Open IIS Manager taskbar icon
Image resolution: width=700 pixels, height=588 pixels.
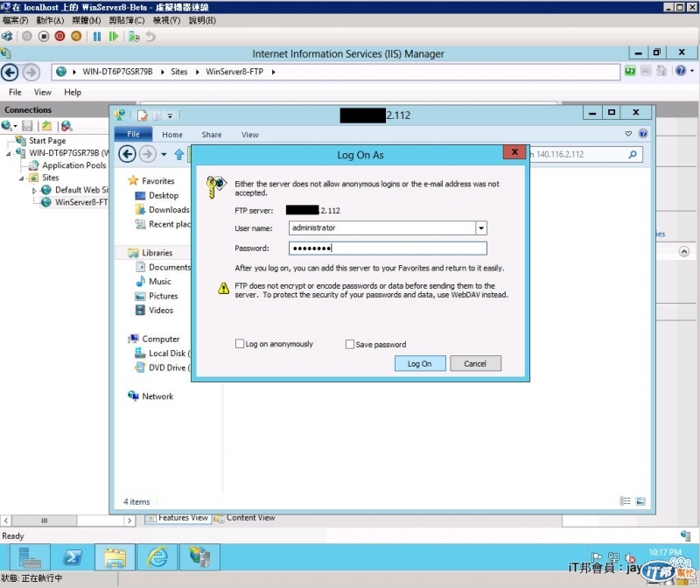click(x=200, y=557)
